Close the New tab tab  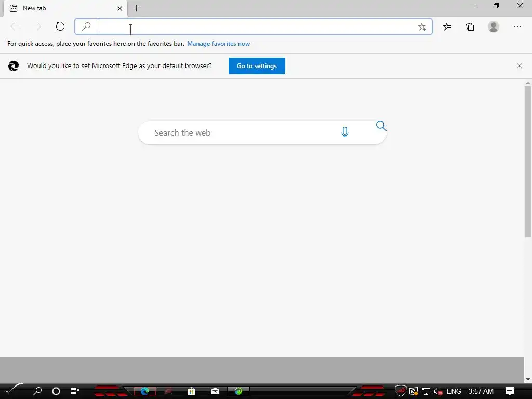[x=119, y=8]
